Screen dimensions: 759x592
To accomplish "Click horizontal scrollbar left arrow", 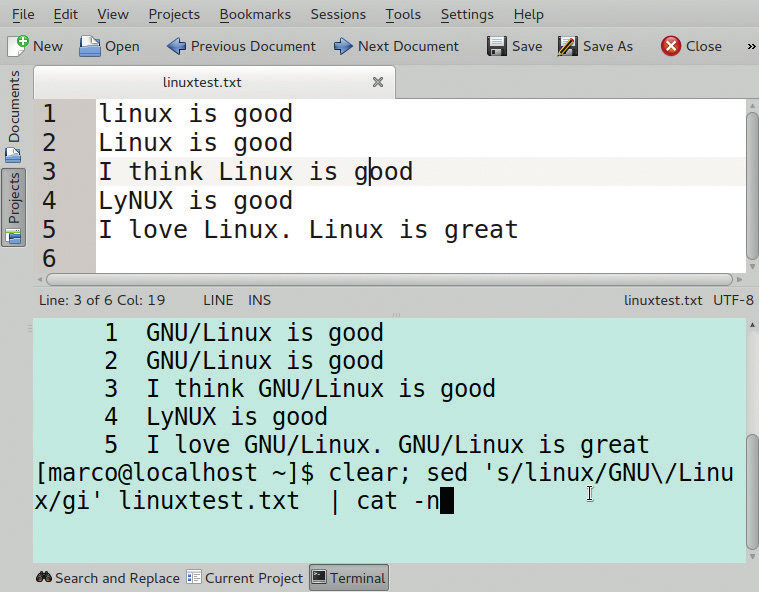I will [40, 279].
